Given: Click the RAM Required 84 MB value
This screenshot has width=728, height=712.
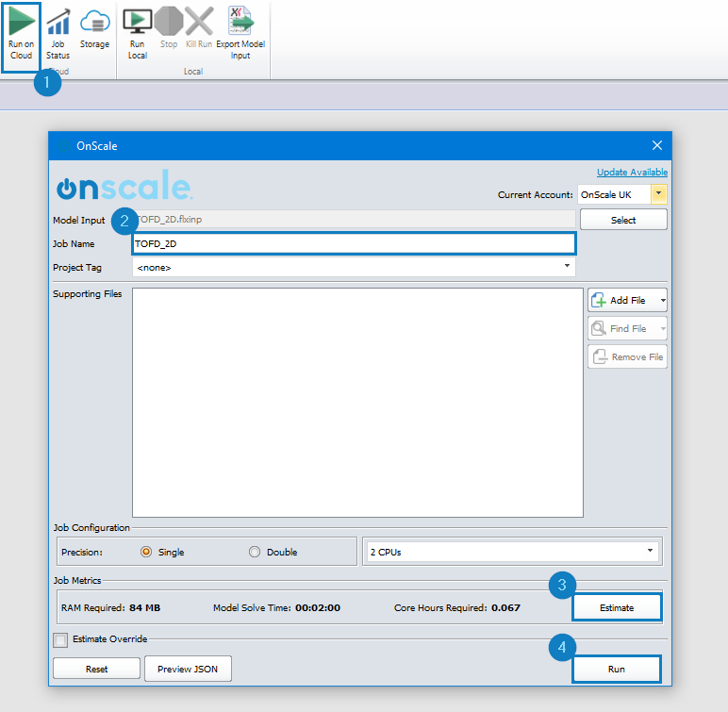Looking at the screenshot, I should [145, 607].
